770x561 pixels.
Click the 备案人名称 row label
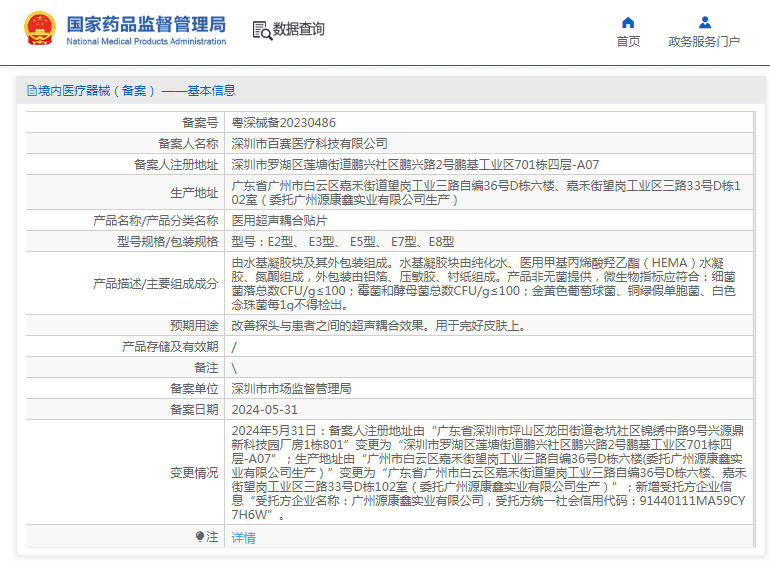click(x=188, y=143)
